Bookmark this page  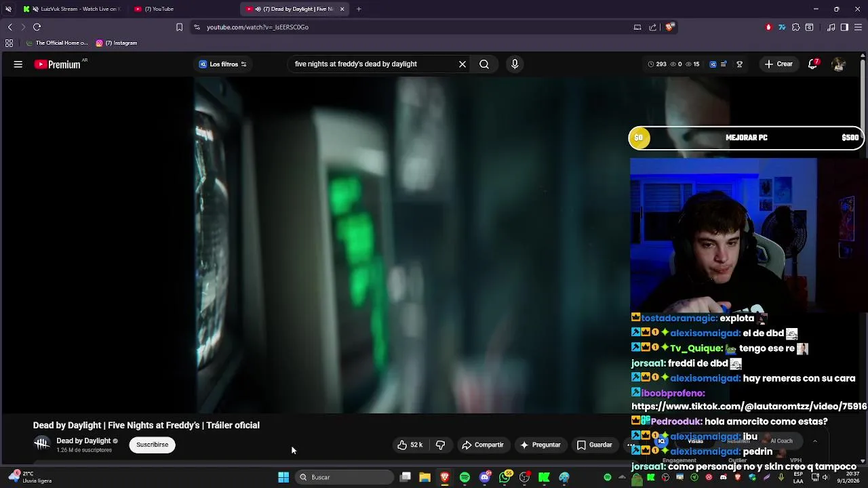coord(179,27)
